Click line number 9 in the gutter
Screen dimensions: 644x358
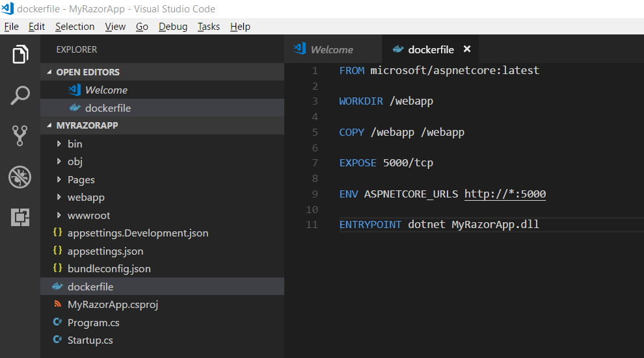pyautogui.click(x=315, y=194)
